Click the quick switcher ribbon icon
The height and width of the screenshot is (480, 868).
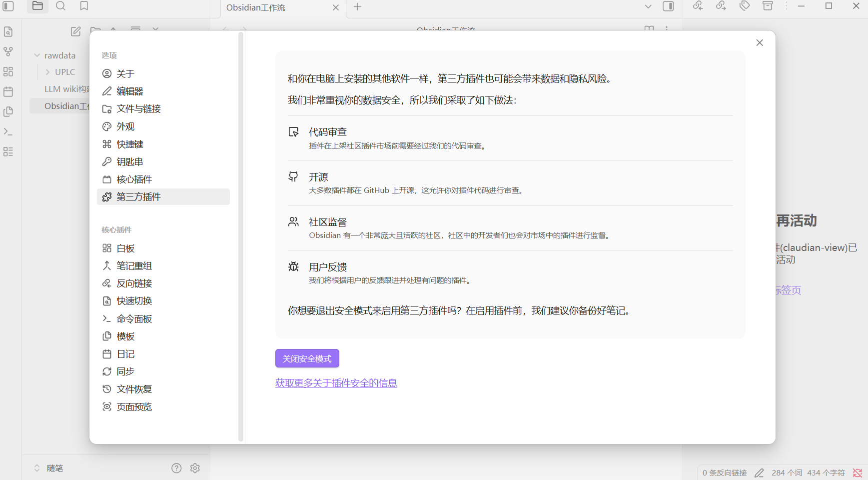coord(8,32)
